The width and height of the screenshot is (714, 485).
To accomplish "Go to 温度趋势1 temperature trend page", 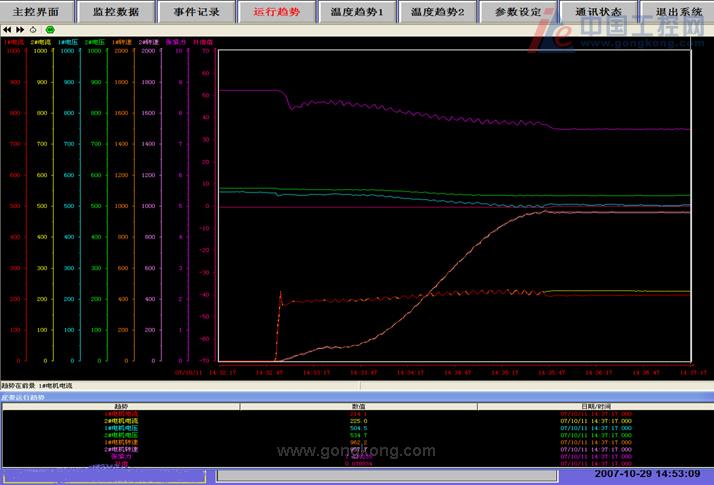I will point(357,12).
